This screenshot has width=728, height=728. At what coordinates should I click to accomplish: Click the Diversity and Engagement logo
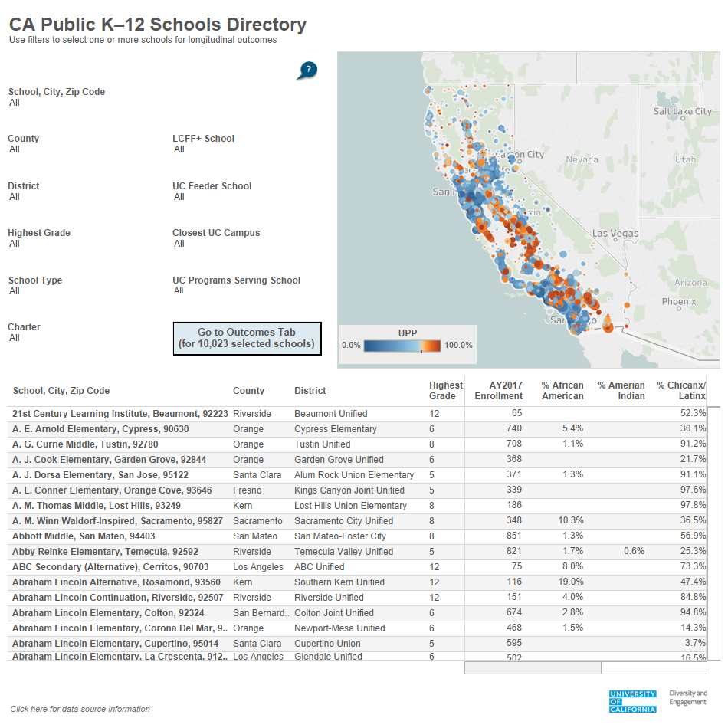pos(688,697)
